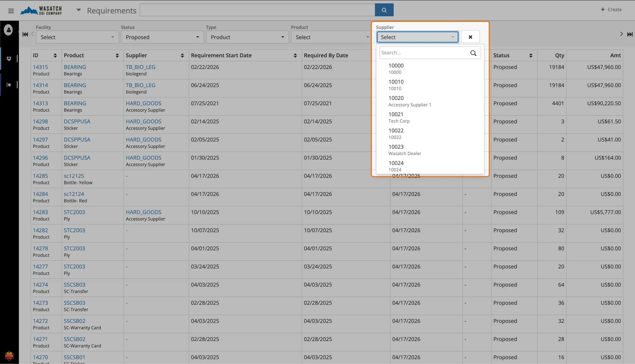This screenshot has height=364, width=635.
Task: Go to next filters chevron
Action: coord(621,34)
